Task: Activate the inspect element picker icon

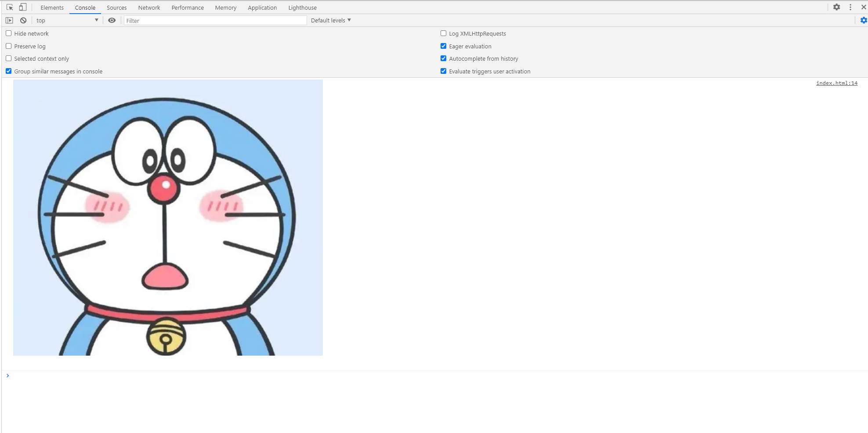Action: [x=10, y=7]
